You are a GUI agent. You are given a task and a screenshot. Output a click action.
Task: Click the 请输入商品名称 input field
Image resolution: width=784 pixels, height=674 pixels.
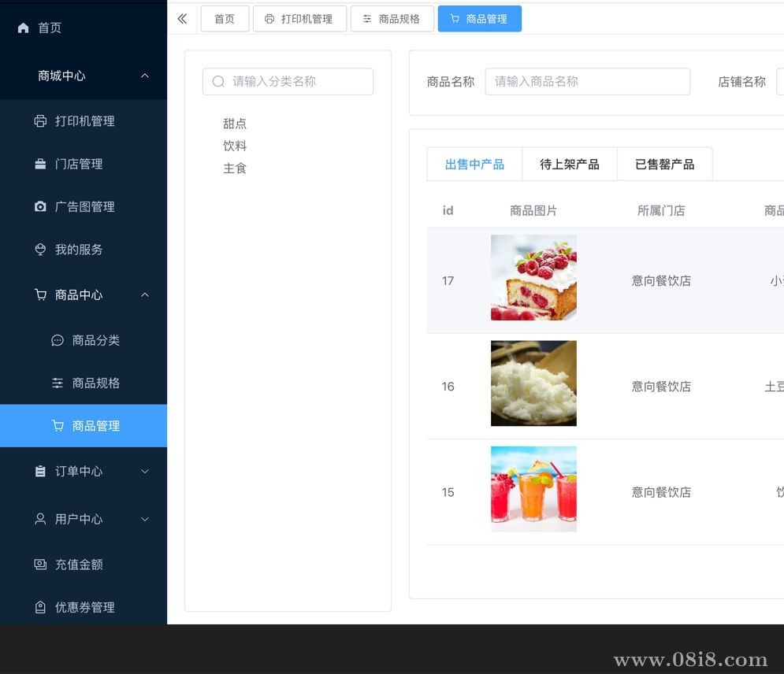tap(587, 81)
